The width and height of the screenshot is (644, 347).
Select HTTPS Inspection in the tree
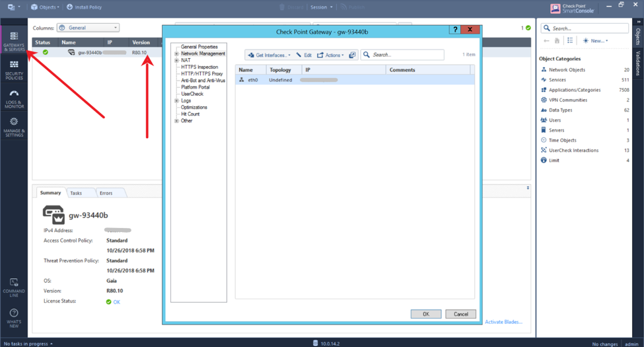[x=199, y=67]
